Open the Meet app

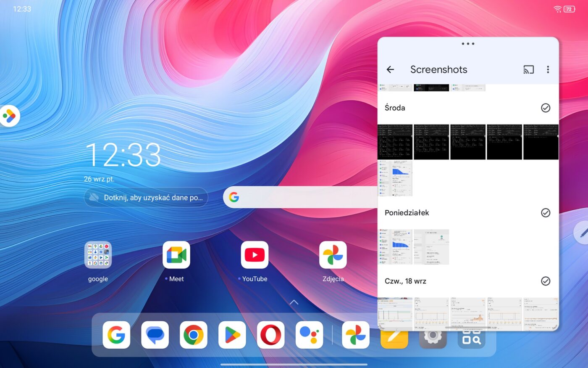pyautogui.click(x=176, y=255)
